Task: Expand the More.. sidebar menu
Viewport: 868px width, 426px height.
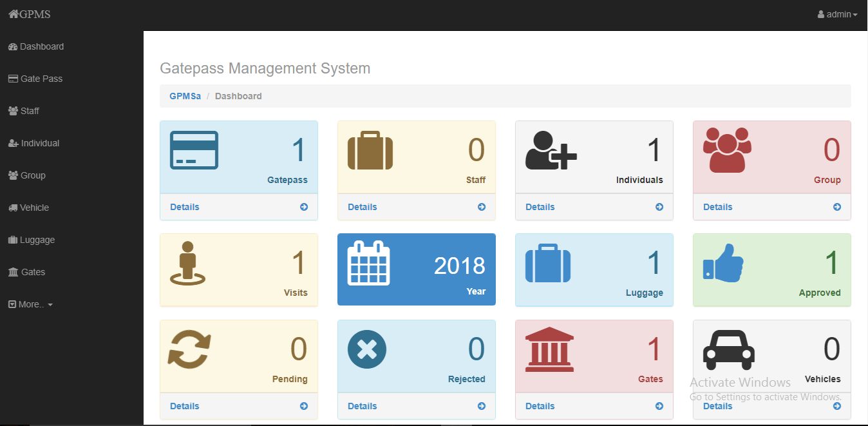Action: (30, 304)
